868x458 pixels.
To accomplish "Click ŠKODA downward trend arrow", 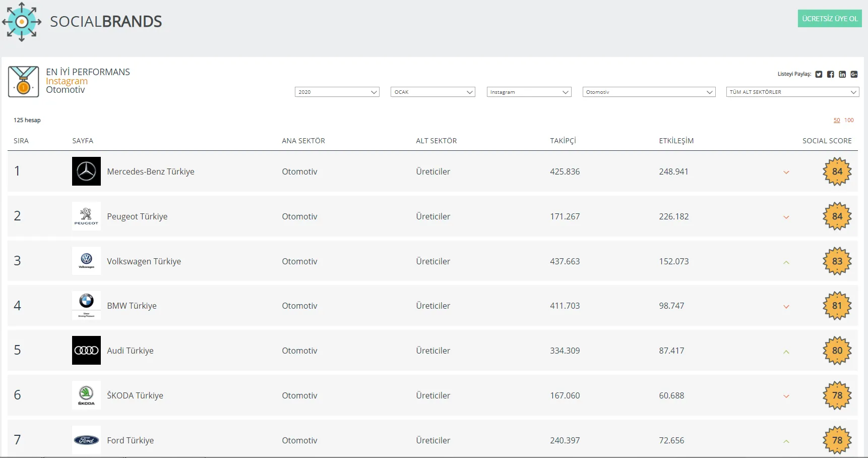I will pos(786,396).
